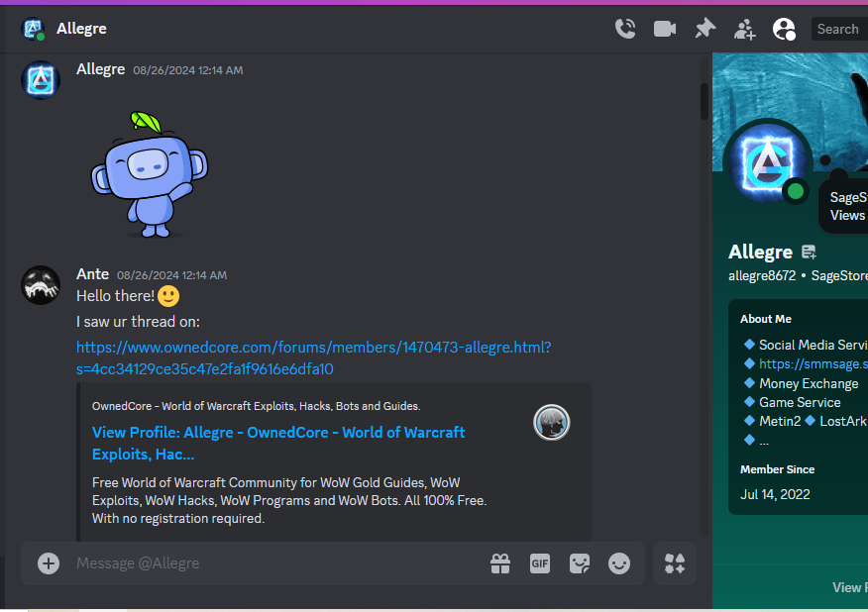Click the plus attachment button
The width and height of the screenshot is (868, 612).
(x=49, y=563)
